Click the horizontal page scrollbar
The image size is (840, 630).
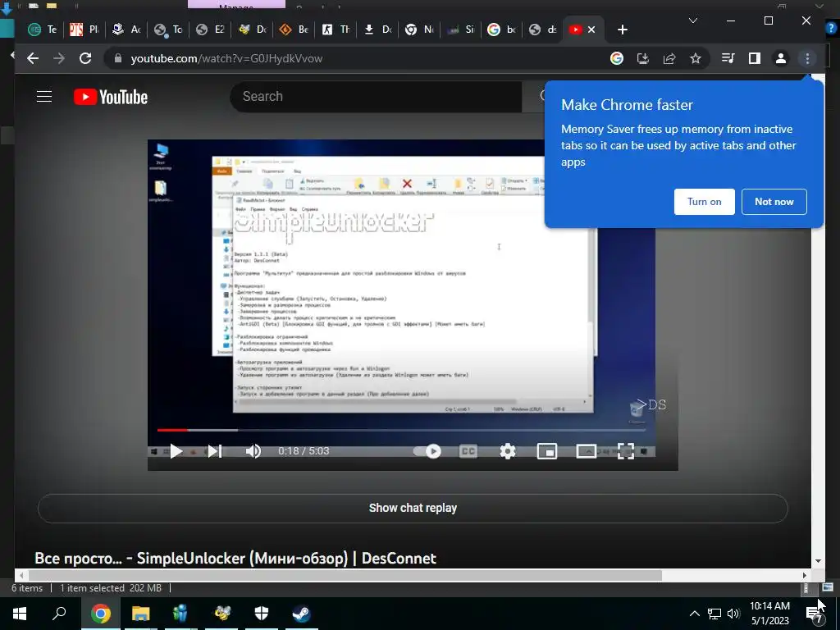tap(345, 575)
